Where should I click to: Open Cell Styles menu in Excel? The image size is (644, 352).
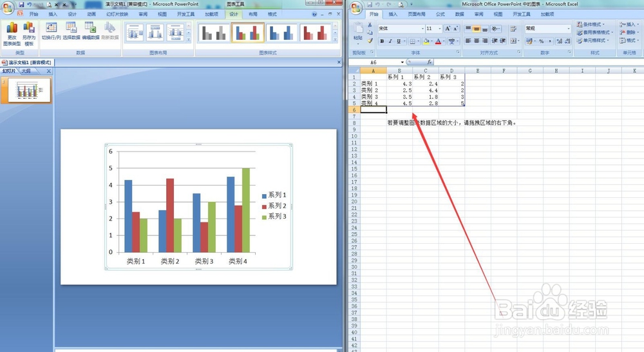tap(592, 41)
